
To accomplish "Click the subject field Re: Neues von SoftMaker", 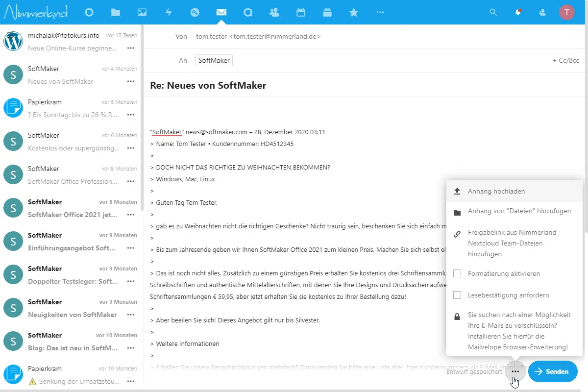I will tap(365, 85).
